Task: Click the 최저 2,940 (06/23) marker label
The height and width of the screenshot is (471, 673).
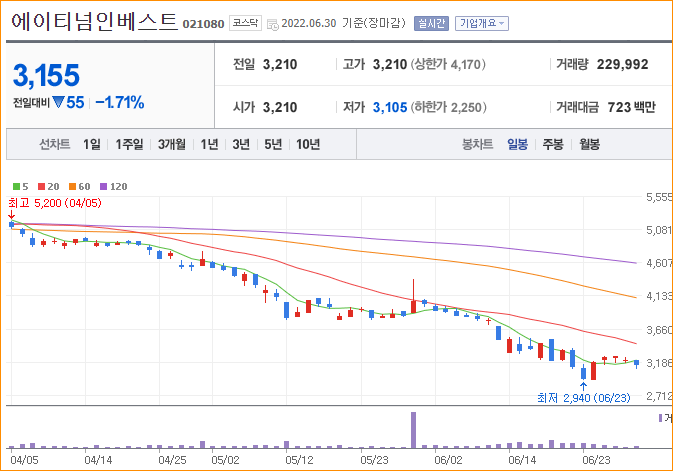Action: (x=584, y=398)
